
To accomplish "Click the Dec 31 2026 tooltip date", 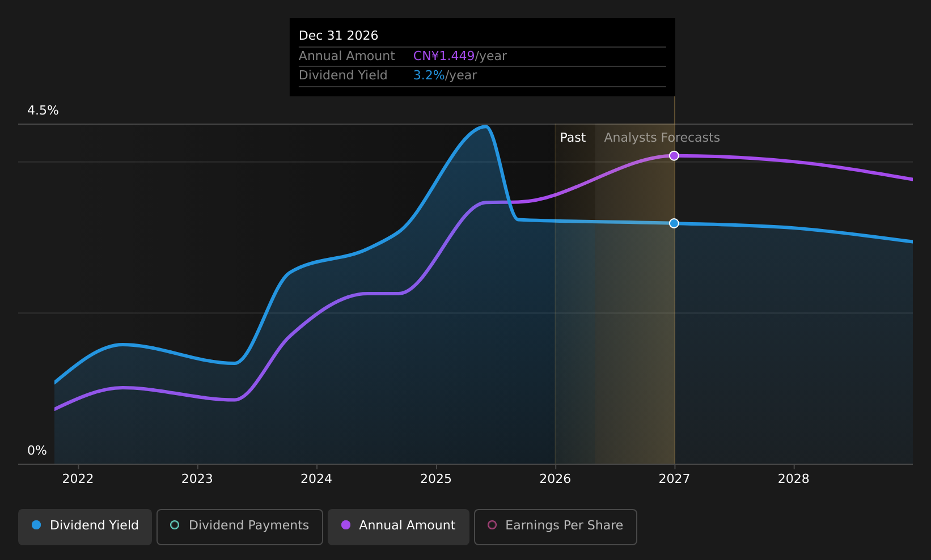I will (x=338, y=36).
